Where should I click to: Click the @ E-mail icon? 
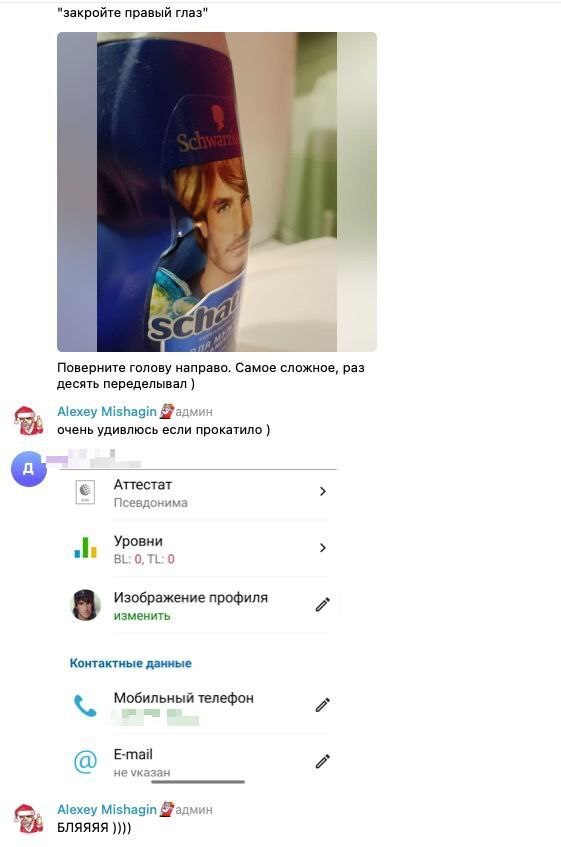[85, 761]
